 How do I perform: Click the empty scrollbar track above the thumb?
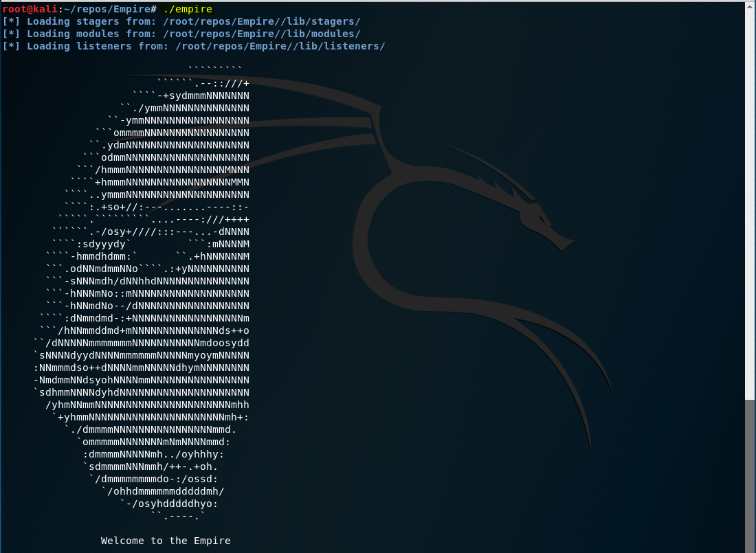750,206
